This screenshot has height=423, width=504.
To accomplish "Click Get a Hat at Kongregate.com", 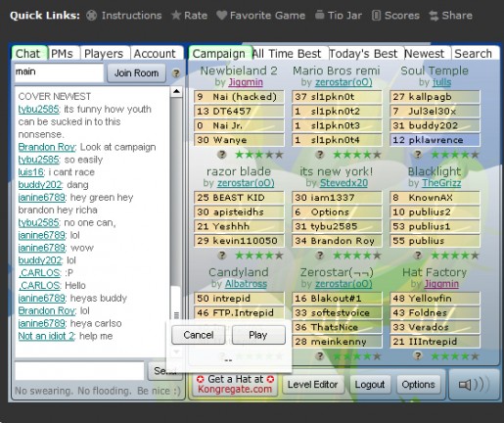I will coord(235,384).
